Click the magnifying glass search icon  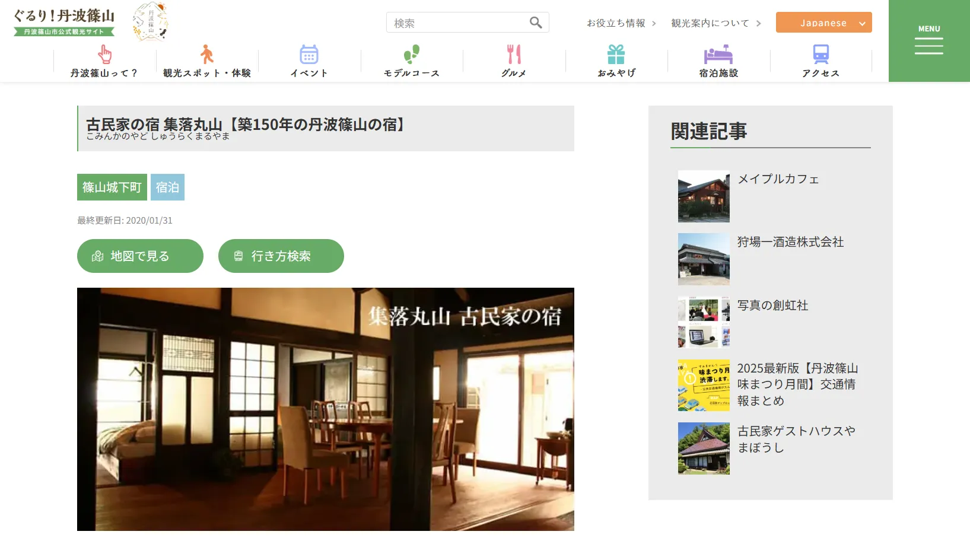point(536,23)
